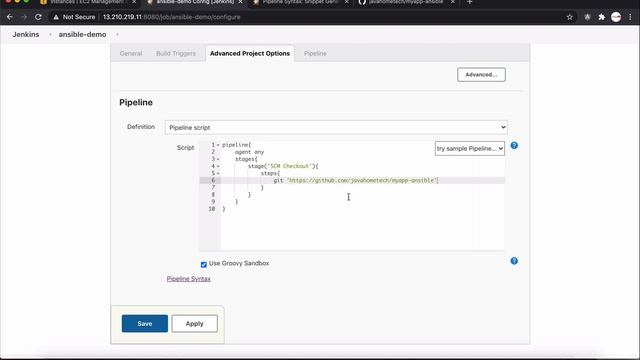Open the Chrome three-dot menu
This screenshot has height=360, width=640.
click(x=631, y=17)
